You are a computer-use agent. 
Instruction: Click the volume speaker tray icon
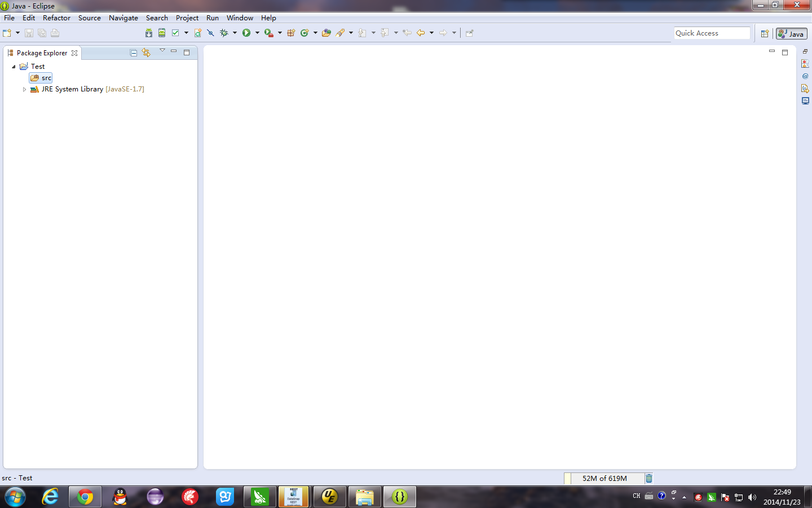(752, 497)
